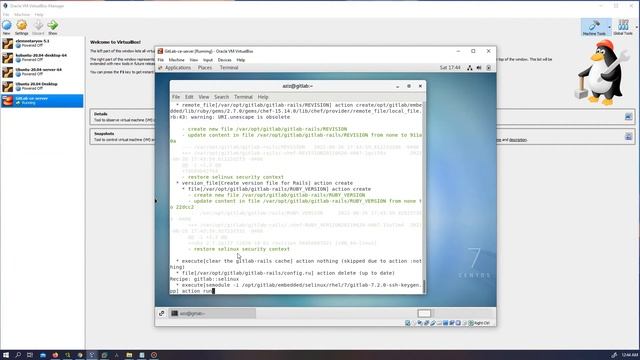Click the icon at right of Snapshots card

[628, 136]
